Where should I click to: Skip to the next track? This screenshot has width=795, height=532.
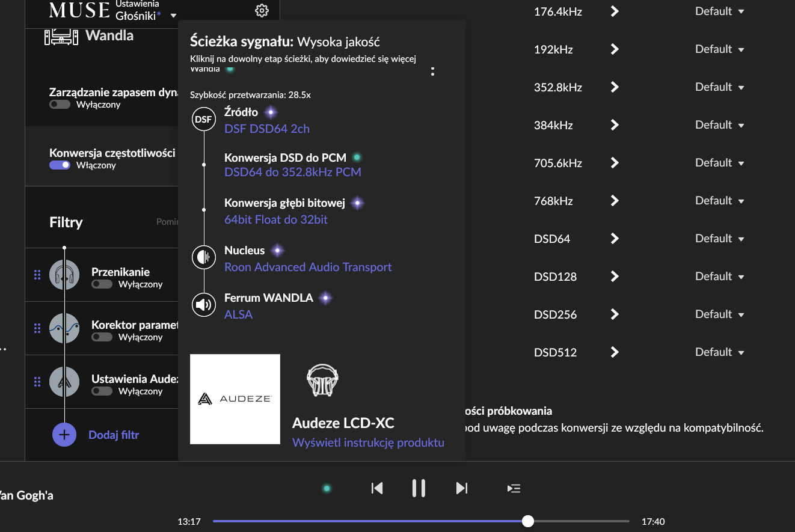pos(461,488)
